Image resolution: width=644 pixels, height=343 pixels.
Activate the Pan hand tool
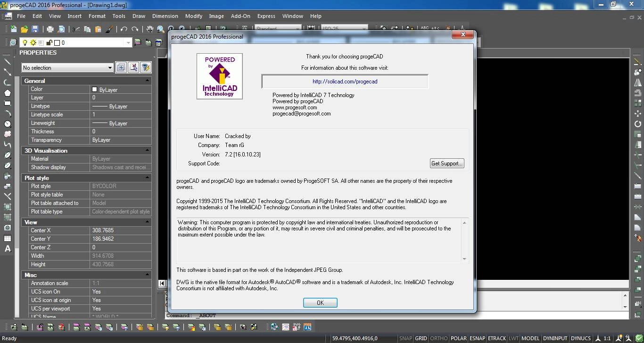click(150, 29)
